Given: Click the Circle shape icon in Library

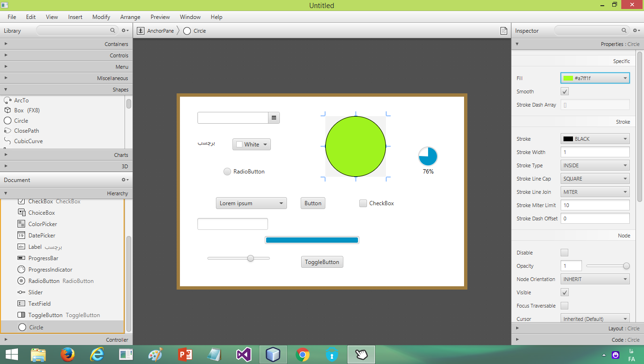Looking at the screenshot, I should pos(8,121).
